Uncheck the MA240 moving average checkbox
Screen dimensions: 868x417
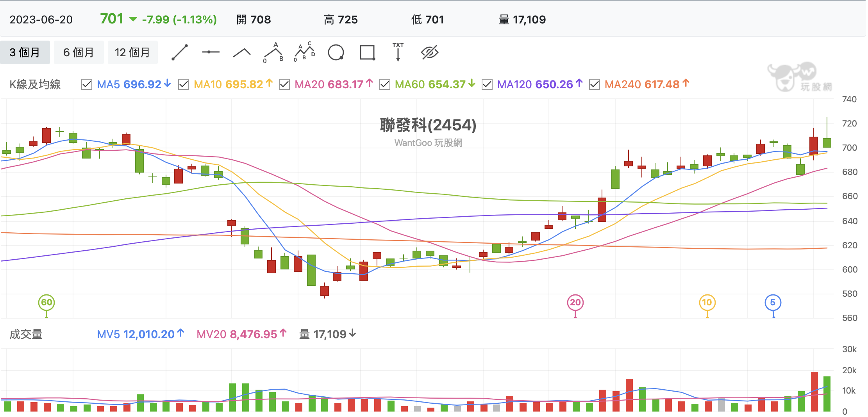[x=595, y=84]
